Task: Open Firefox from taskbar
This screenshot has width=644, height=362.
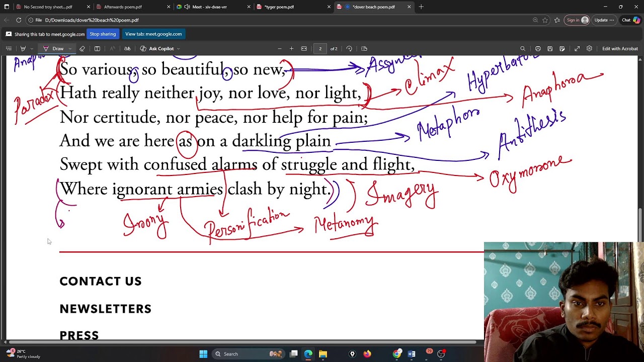Action: pos(367,354)
